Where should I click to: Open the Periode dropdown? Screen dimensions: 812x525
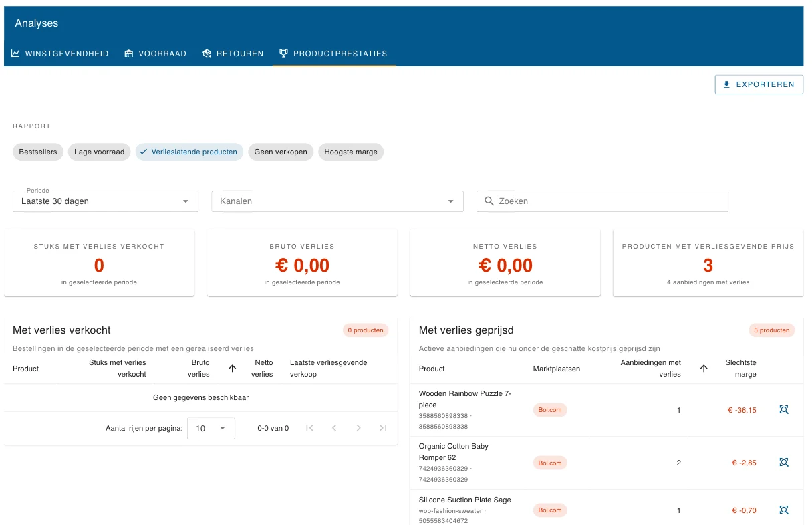coord(106,201)
